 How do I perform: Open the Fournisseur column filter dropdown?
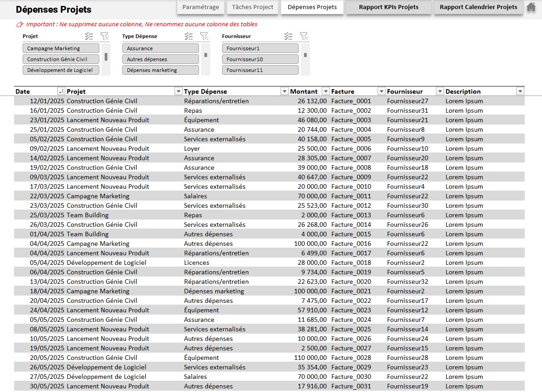(x=440, y=91)
